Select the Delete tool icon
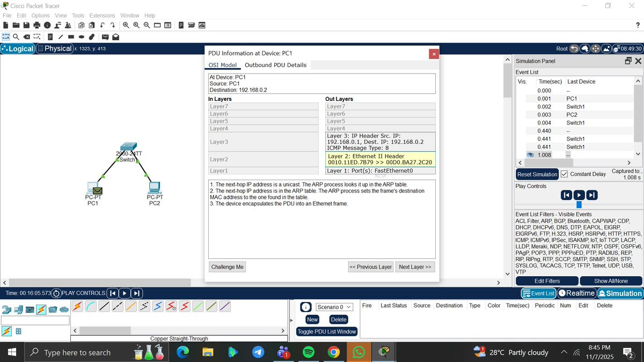The width and height of the screenshot is (644, 362). coord(26,37)
